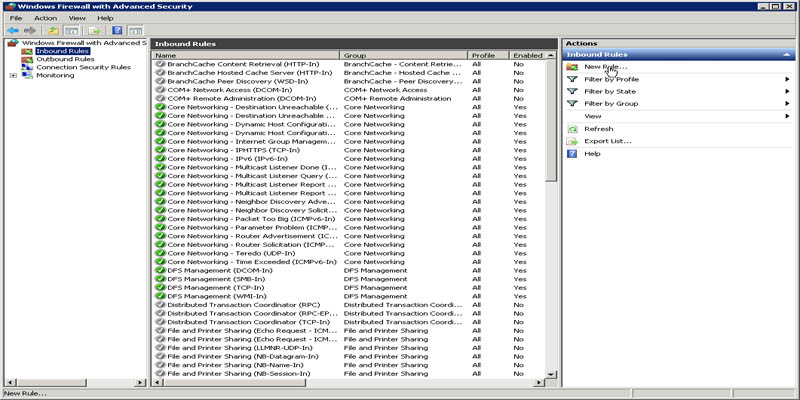
Task: Open the Filter by Profile submenu arrow
Action: [788, 79]
